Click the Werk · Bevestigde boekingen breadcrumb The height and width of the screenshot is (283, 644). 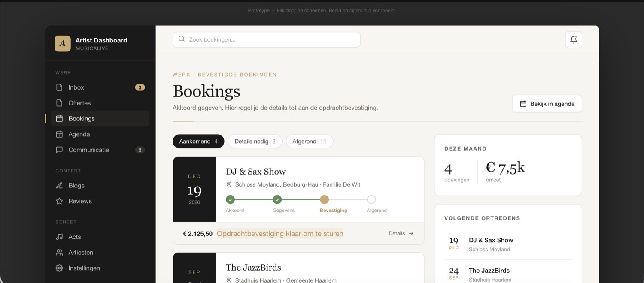pos(225,75)
